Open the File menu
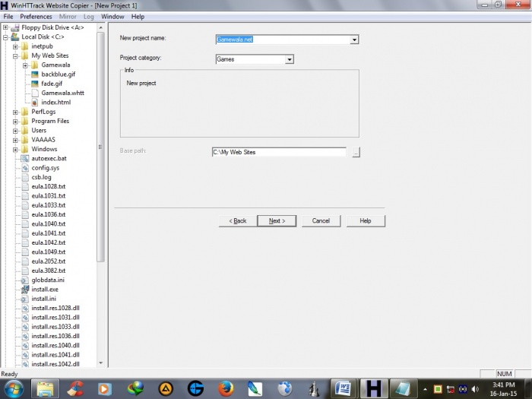Screen dimensions: 532x399 pyautogui.click(x=8, y=17)
